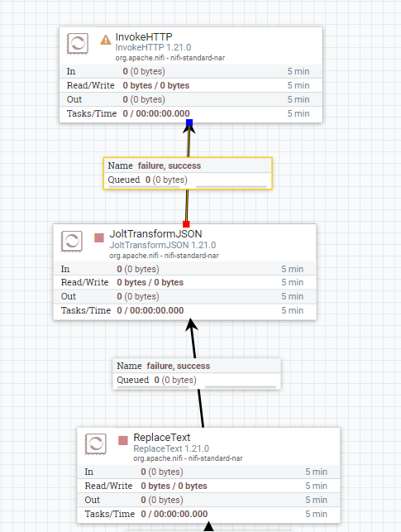Click the JoltTransformJSON processor title
This screenshot has width=401, height=532.
(155, 234)
